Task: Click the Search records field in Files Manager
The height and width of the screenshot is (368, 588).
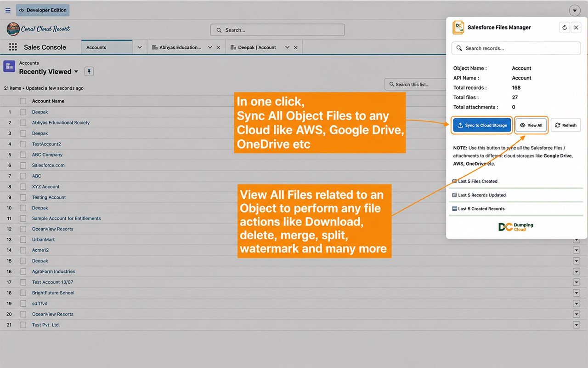Action: point(516,48)
